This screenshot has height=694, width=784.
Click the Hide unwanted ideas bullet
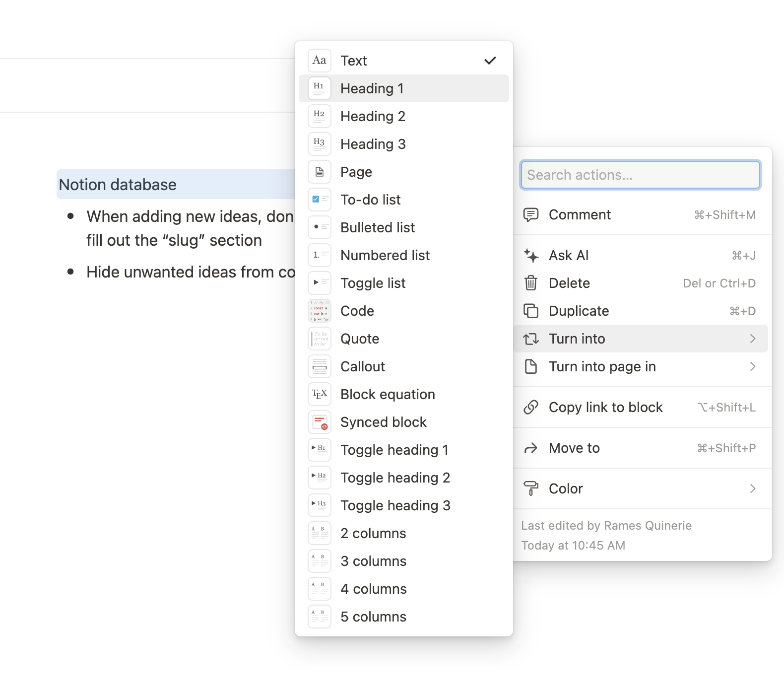(191, 272)
